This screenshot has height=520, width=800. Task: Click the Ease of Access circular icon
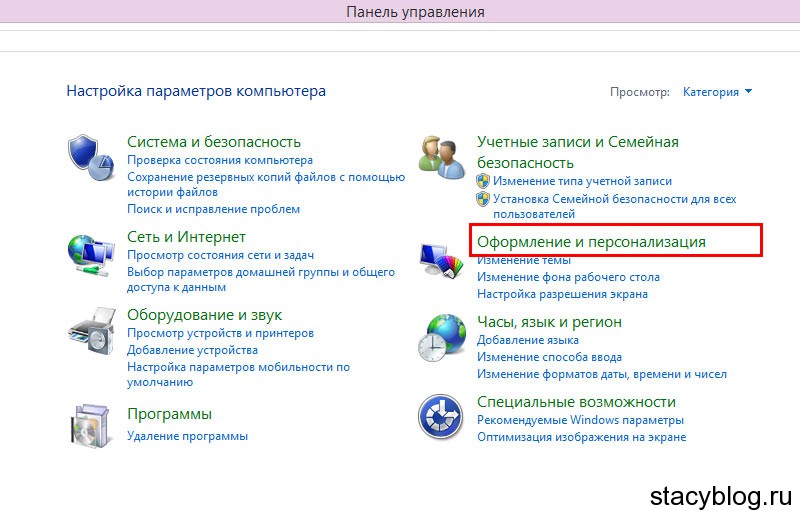[440, 416]
